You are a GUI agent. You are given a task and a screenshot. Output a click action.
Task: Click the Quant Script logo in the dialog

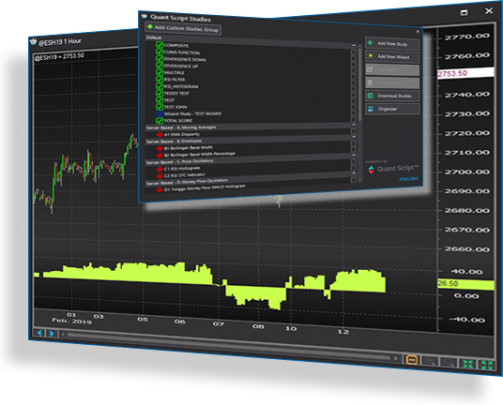coord(371,170)
